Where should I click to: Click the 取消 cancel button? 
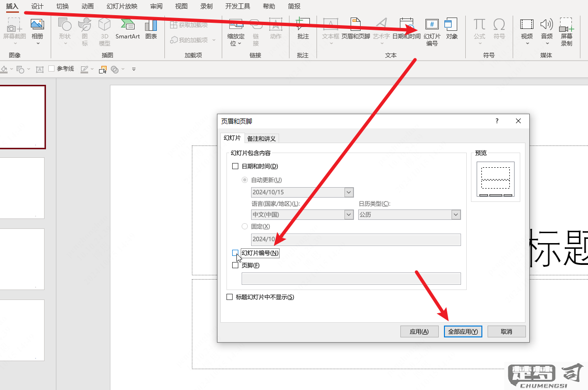(507, 332)
